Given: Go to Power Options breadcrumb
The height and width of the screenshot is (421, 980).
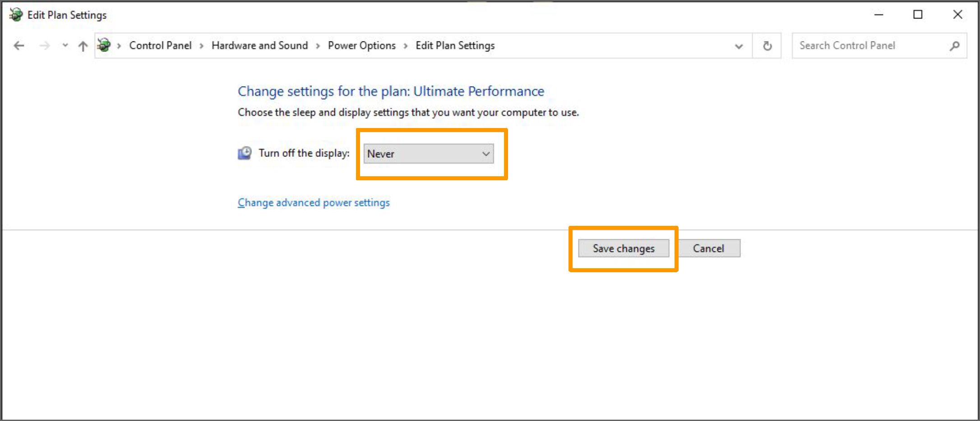Looking at the screenshot, I should pyautogui.click(x=361, y=46).
